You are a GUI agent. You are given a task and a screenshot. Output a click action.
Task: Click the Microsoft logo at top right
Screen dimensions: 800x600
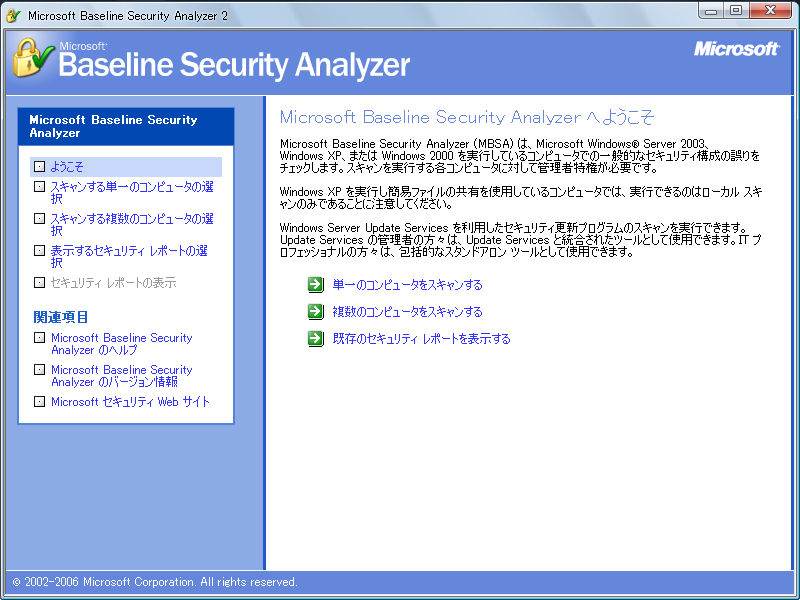tap(736, 49)
